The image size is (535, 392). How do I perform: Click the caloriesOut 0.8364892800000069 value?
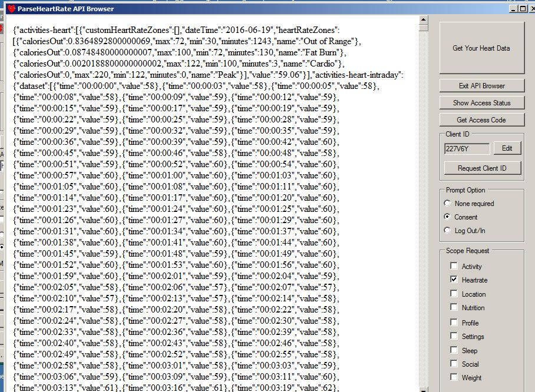pos(109,41)
